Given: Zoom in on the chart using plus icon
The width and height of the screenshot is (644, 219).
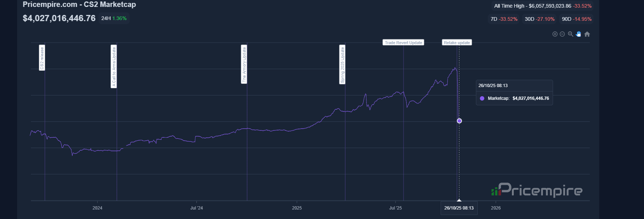Looking at the screenshot, I should (555, 34).
